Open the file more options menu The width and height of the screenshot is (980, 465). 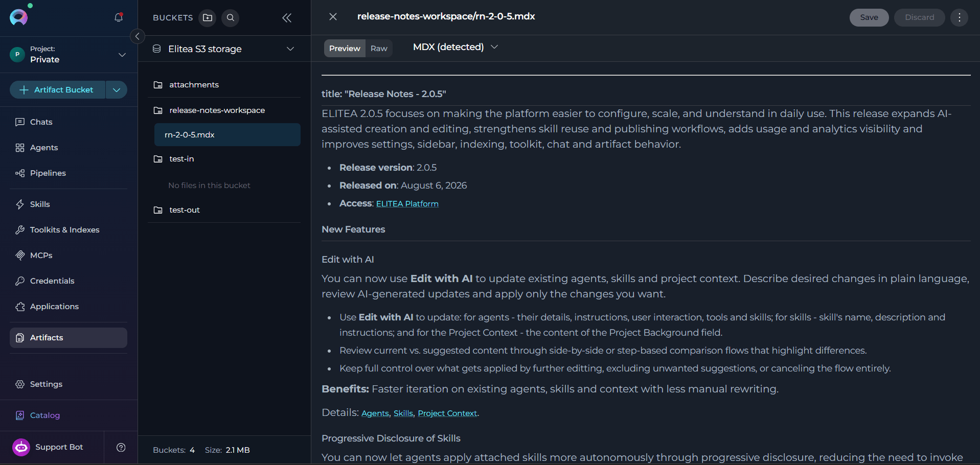tap(959, 17)
